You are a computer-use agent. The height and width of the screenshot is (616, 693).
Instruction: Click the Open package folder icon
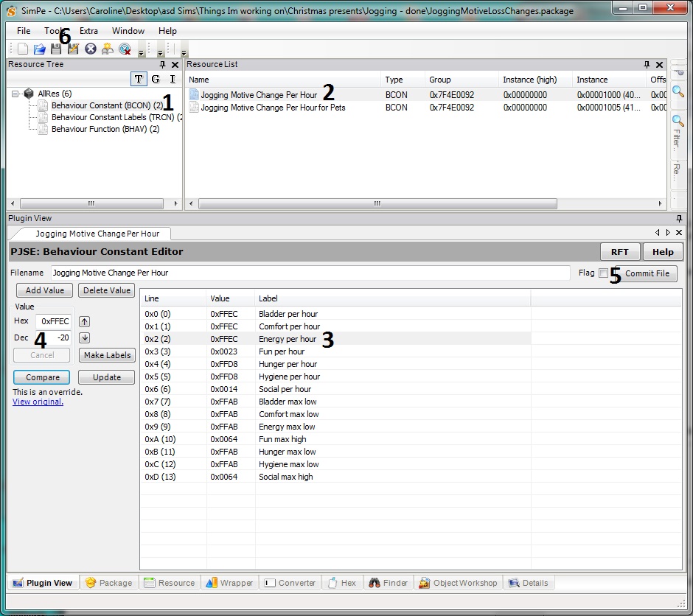[x=40, y=49]
